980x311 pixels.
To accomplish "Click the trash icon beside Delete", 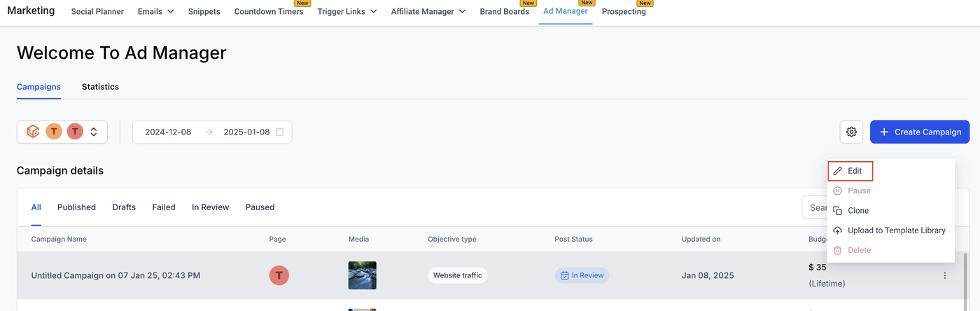I will pos(838,250).
